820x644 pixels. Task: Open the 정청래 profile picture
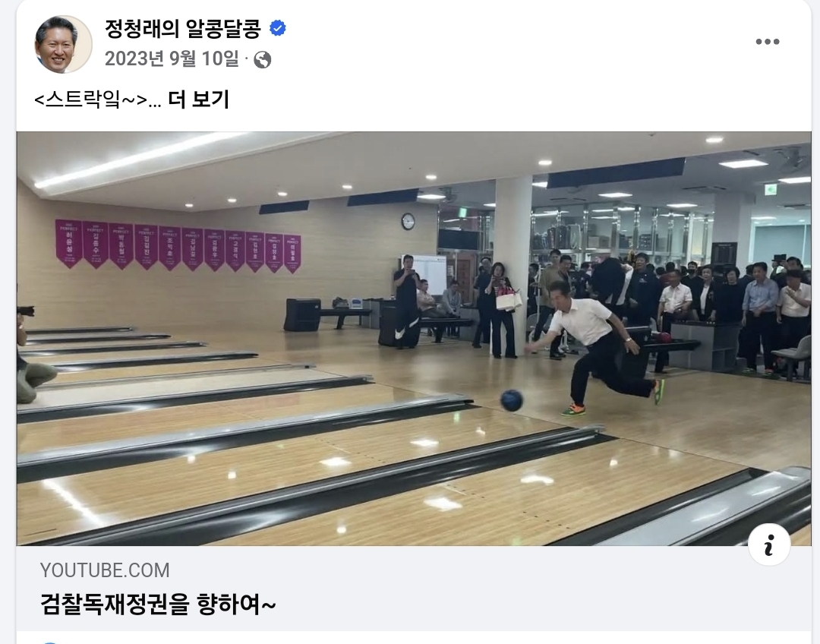pos(63,44)
